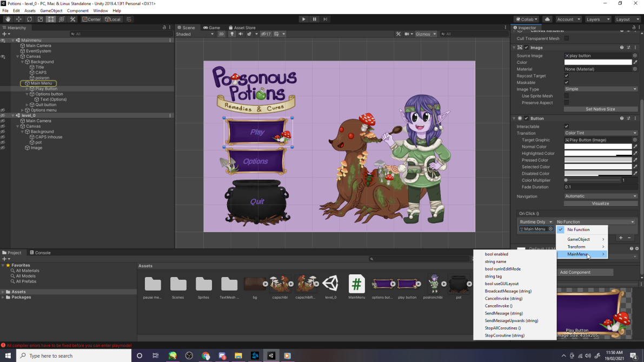This screenshot has height=362, width=644.
Task: Toggle 2D view mode in Scene
Action: click(221, 34)
